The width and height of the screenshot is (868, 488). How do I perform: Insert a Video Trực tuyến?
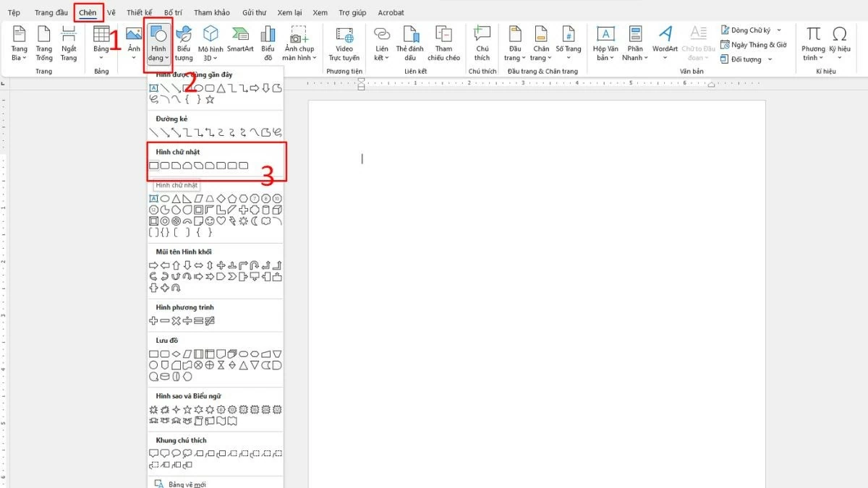tap(344, 43)
